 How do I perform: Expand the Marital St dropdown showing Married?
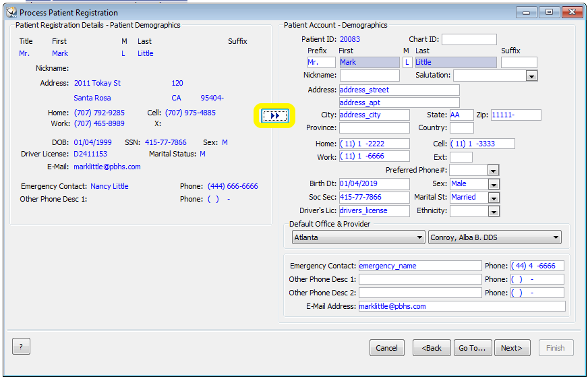494,198
